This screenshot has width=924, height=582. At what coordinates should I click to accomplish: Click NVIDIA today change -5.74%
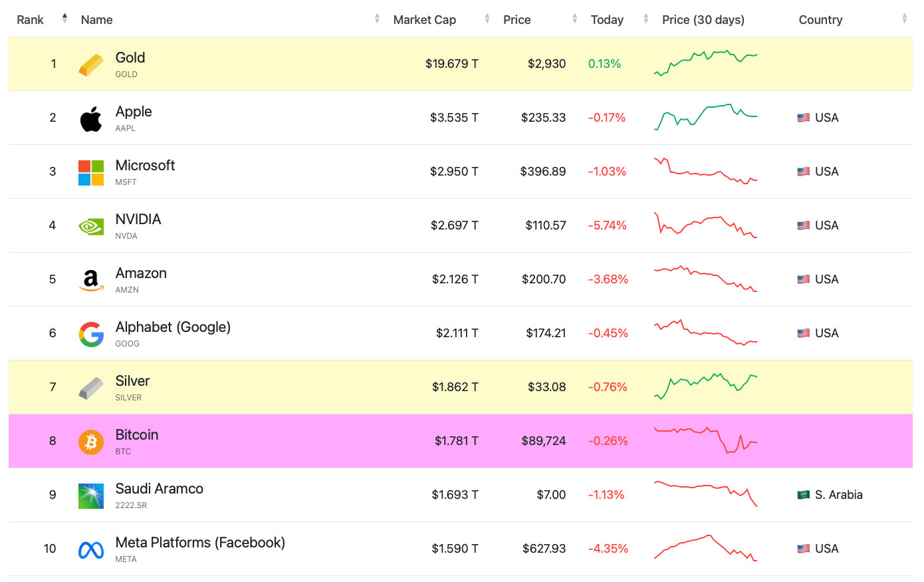[x=608, y=225]
